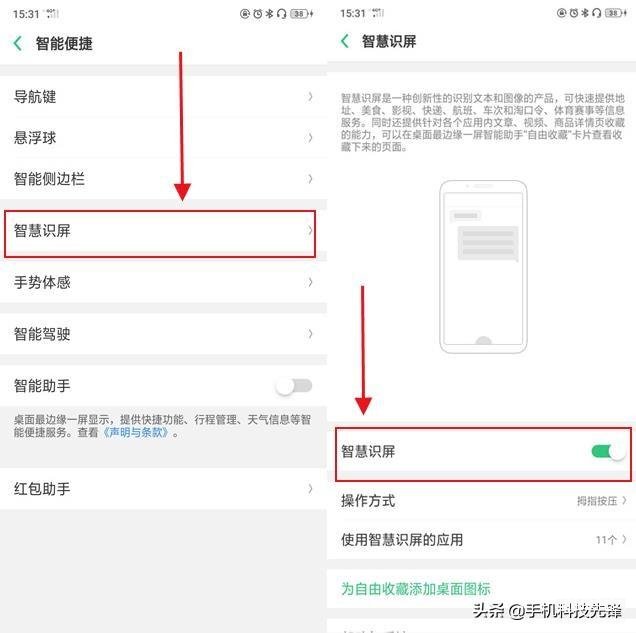Tap back arrow beside 智能便捷 title

point(17,43)
